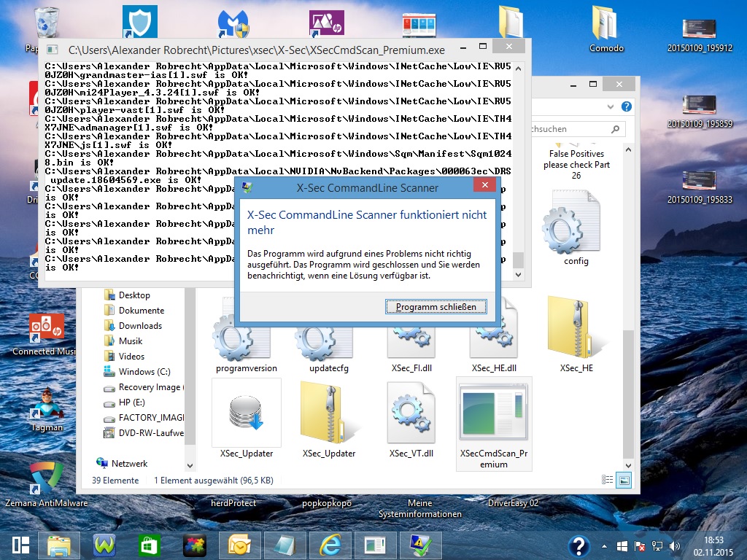Open the HP photo desktop shortcut

[x=326, y=23]
